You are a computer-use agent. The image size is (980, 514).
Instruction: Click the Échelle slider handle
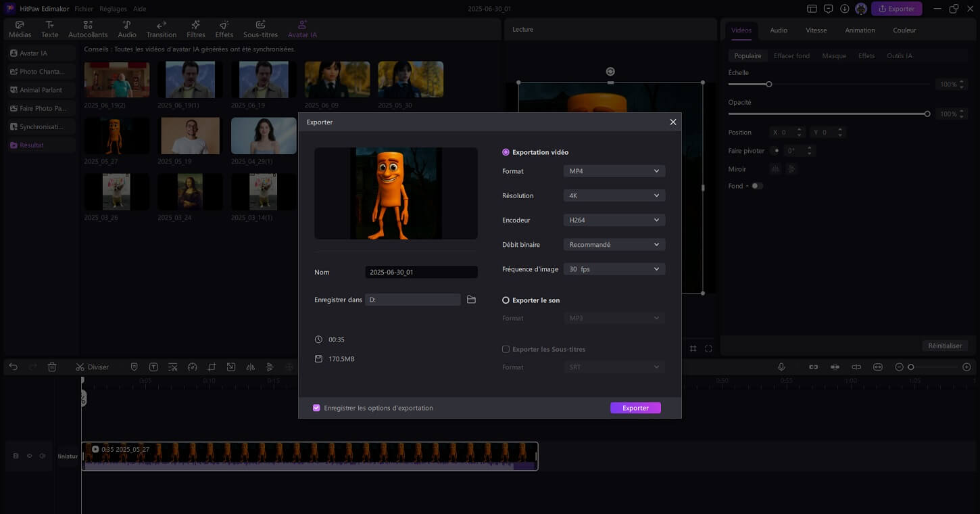769,85
